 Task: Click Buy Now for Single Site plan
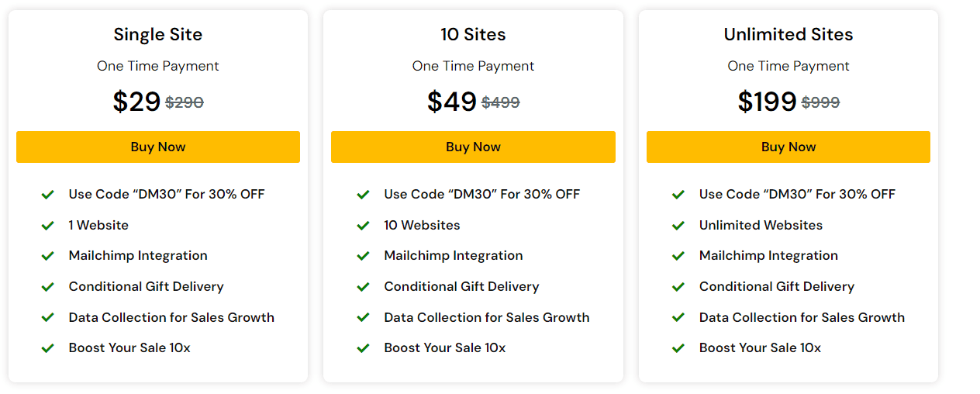(158, 147)
